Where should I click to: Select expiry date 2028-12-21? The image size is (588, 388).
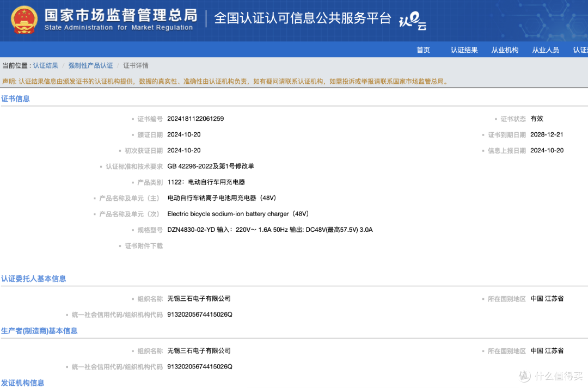[x=547, y=134]
